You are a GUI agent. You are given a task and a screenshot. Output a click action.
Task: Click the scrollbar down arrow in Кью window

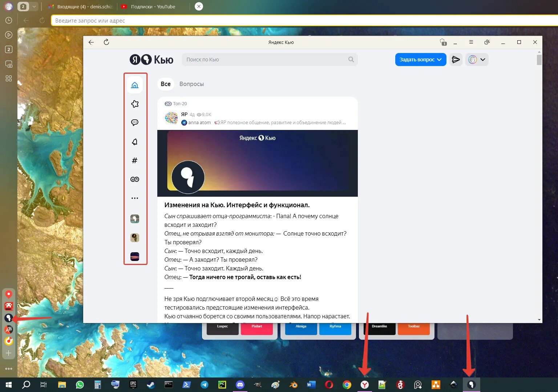tap(539, 320)
